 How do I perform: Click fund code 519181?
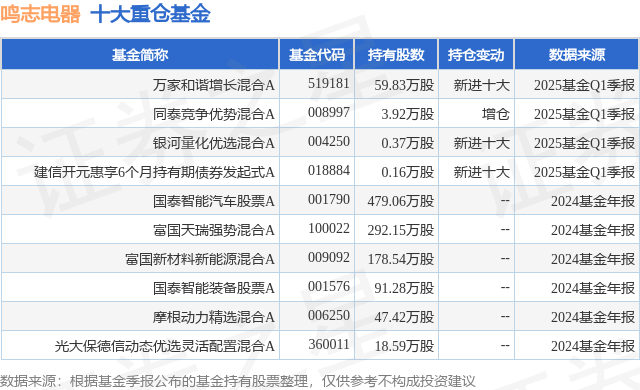[329, 84]
